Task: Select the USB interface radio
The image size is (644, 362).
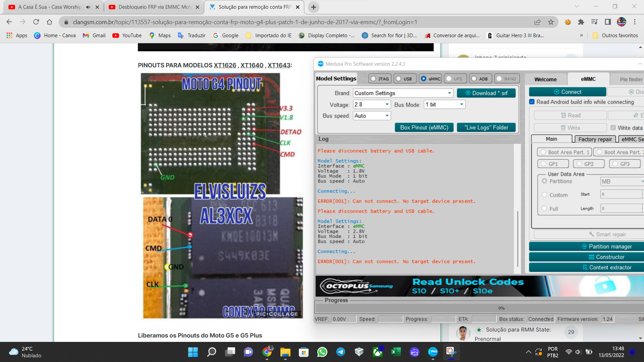Action: [x=405, y=79]
